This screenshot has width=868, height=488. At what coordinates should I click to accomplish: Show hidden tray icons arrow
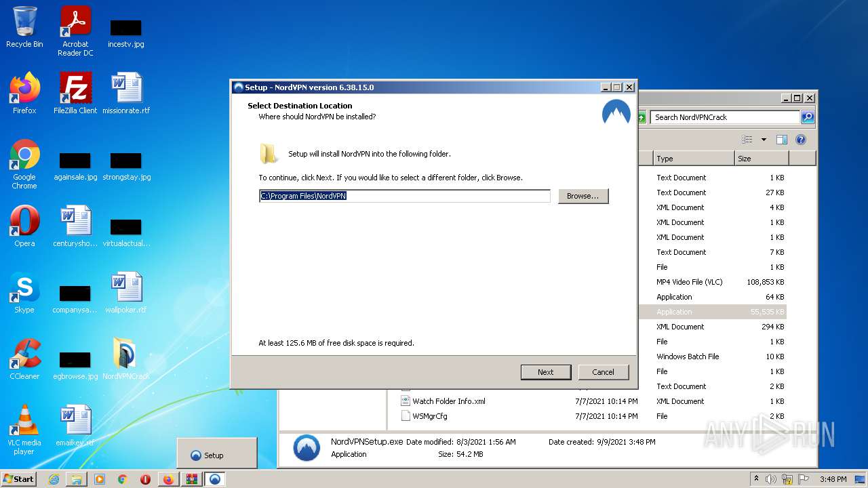[756, 479]
